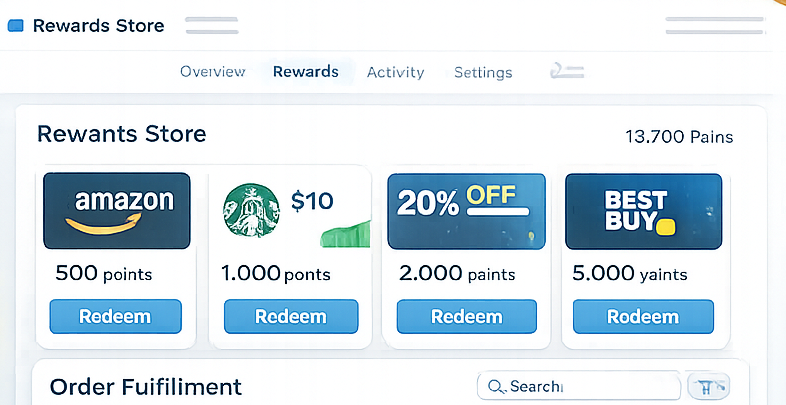786x405 pixels.
Task: Redeem the 2,000 points 20% off reward
Action: click(466, 317)
